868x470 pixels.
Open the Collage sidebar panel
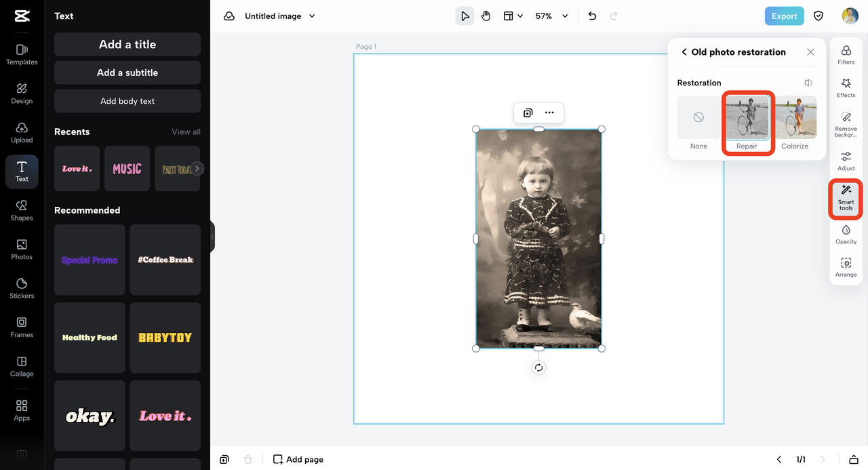22,366
